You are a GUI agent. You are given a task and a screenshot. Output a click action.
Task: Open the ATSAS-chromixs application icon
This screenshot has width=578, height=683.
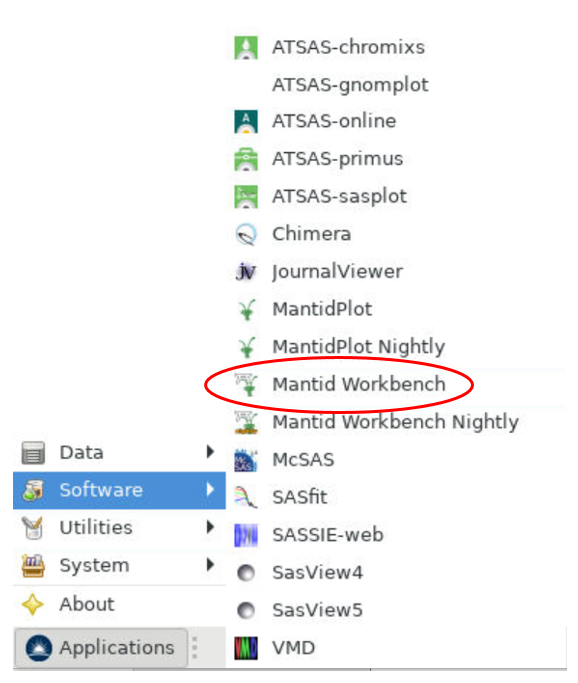pyautogui.click(x=246, y=47)
